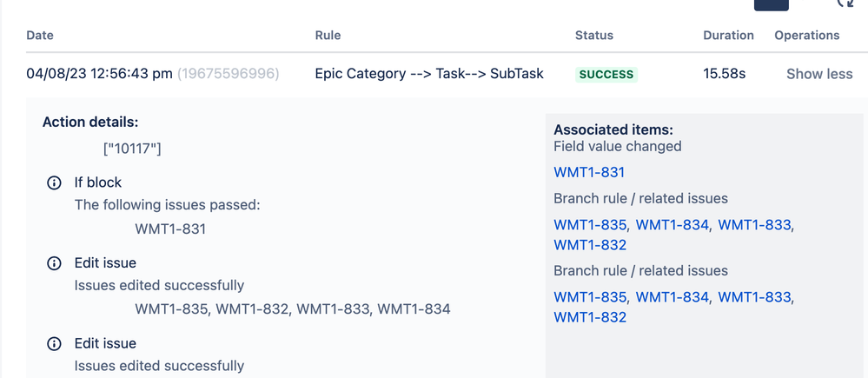This screenshot has width=868, height=378.
Task: Click info icon next to If block
Action: tap(54, 182)
